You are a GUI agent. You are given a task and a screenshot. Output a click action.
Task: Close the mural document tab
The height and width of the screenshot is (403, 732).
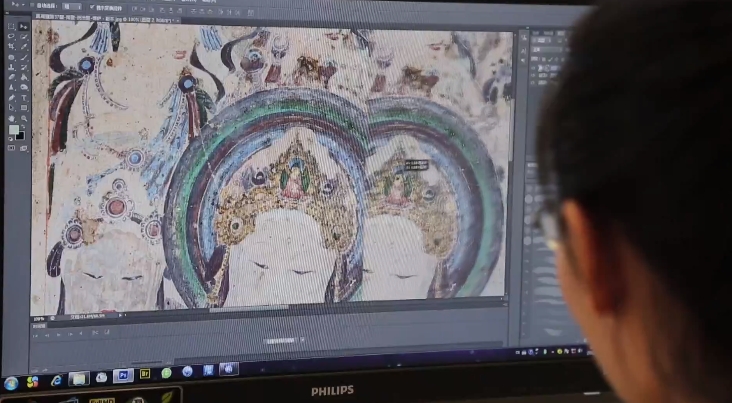tap(178, 21)
